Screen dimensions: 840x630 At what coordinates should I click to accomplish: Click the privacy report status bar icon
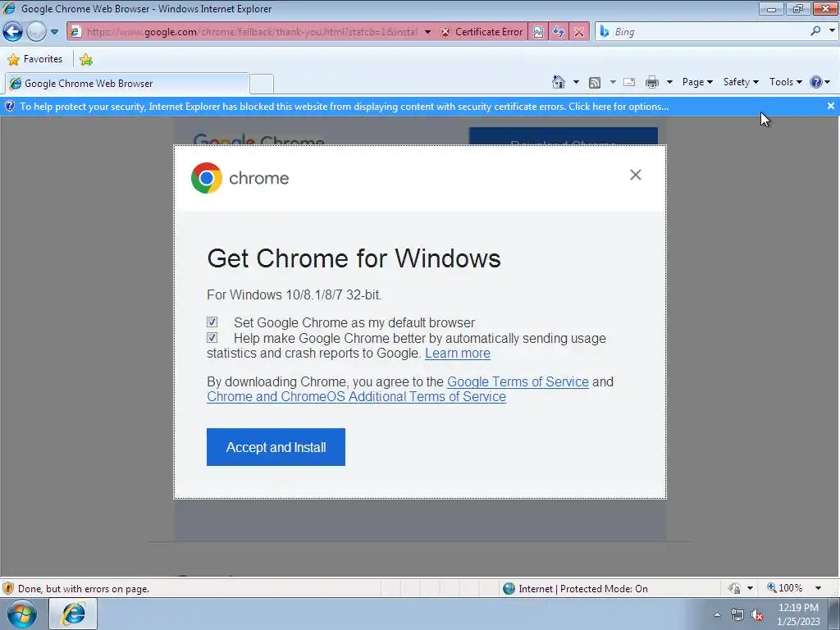[734, 588]
